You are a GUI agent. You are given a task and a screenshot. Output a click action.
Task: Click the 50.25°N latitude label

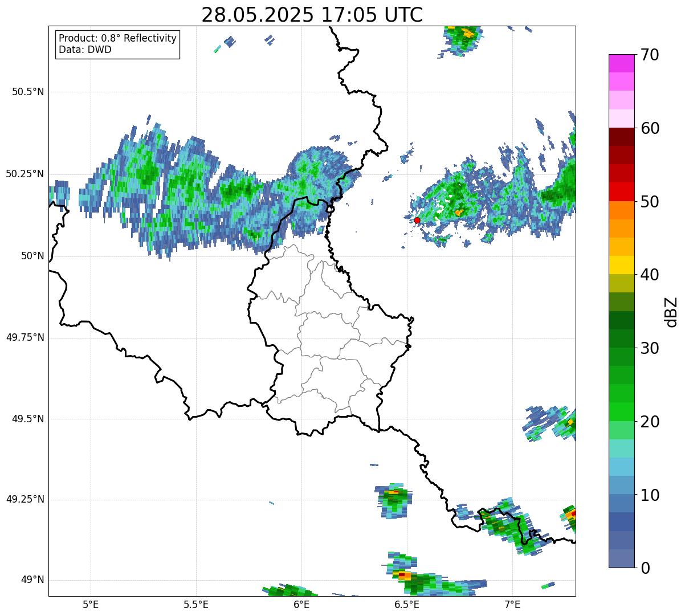click(x=25, y=174)
